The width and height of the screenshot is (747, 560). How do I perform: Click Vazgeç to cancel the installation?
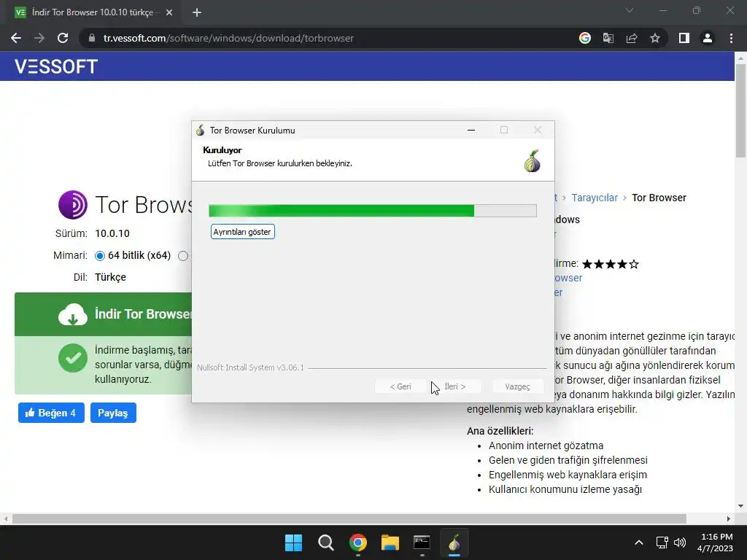point(517,386)
